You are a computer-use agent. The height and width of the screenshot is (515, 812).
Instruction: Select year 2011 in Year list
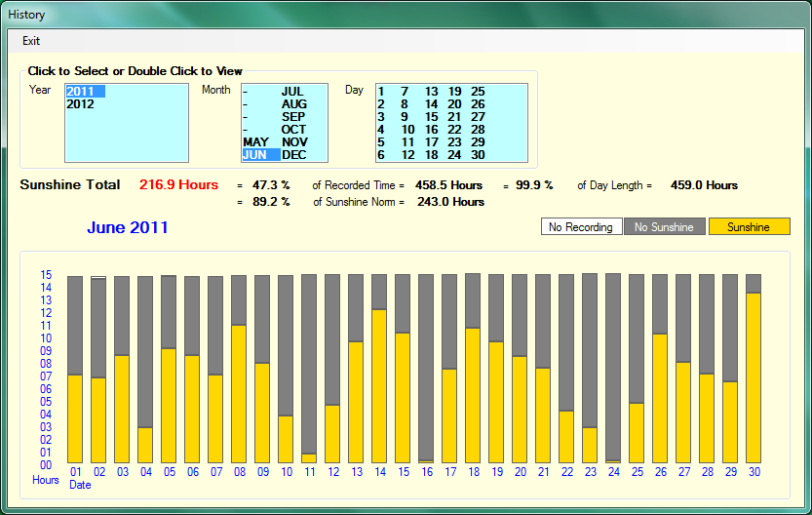(81, 92)
